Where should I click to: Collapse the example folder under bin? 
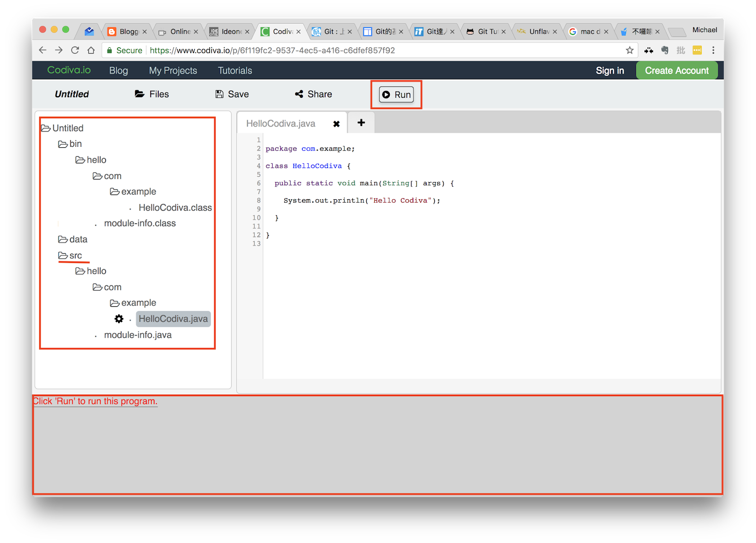133,192
